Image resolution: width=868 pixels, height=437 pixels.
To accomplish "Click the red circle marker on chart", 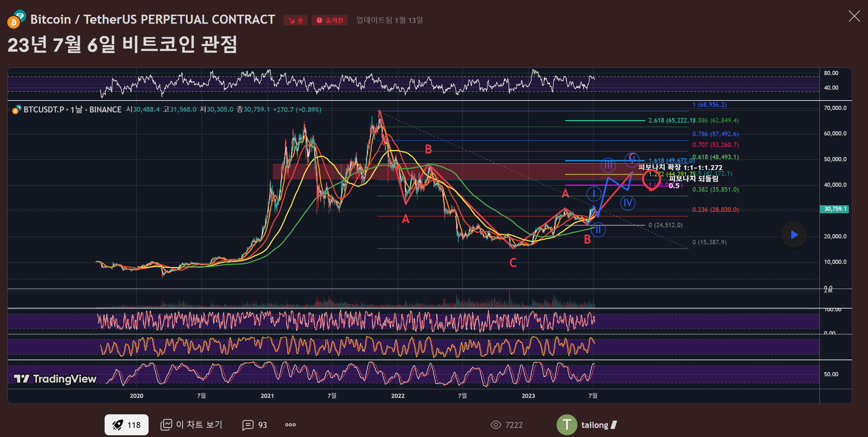I will click(651, 180).
